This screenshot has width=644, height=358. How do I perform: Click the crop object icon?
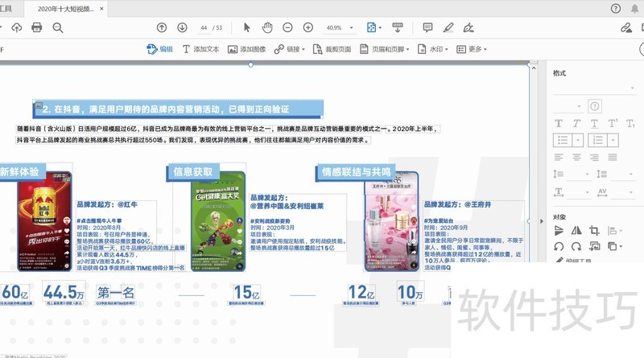click(x=594, y=231)
